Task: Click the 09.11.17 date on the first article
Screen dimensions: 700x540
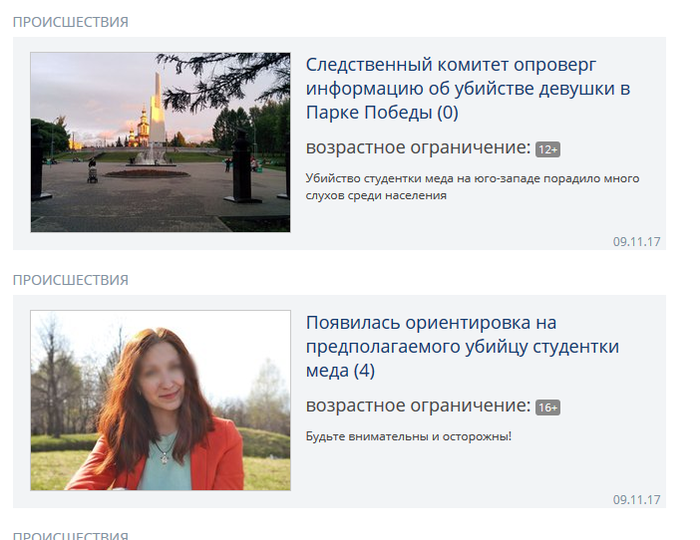Action: (637, 242)
